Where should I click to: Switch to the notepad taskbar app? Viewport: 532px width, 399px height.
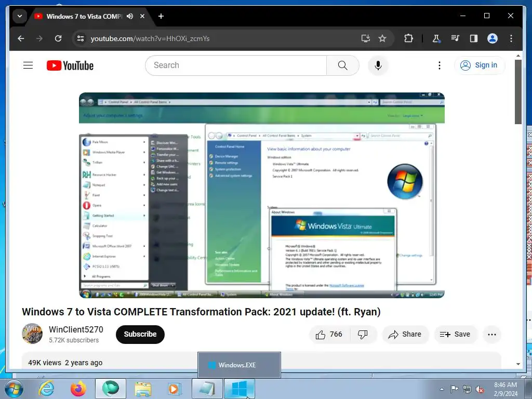click(x=207, y=389)
